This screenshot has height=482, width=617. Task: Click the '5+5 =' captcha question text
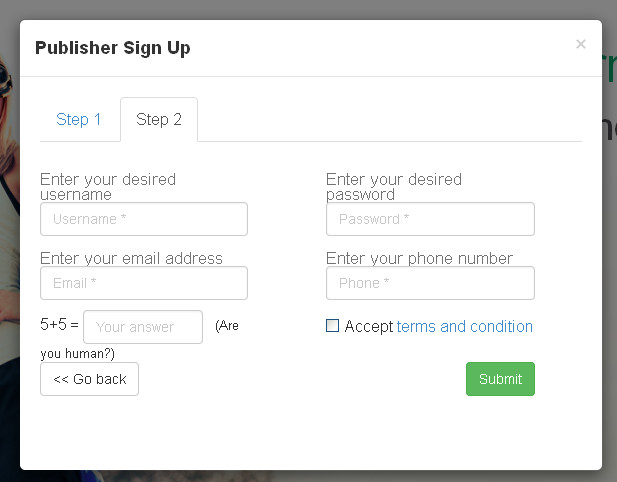click(59, 325)
